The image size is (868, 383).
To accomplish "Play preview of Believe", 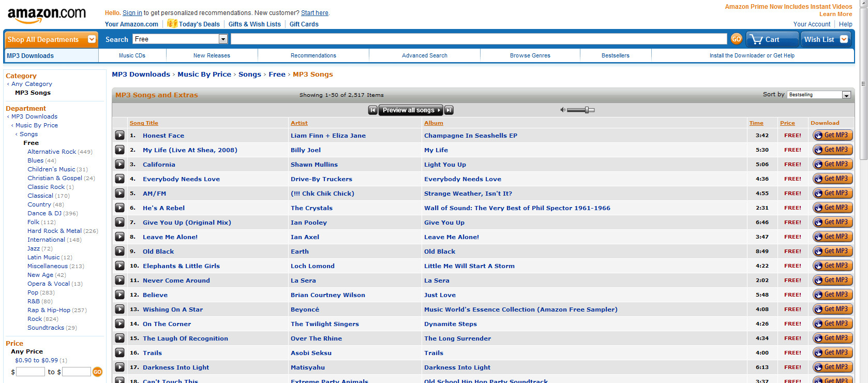I will pos(119,294).
